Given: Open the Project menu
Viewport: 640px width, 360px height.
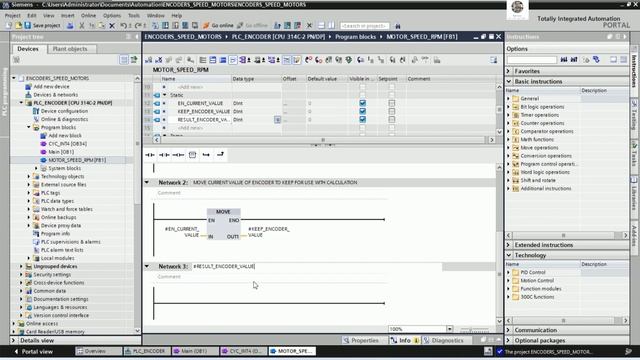Looking at the screenshot, I should tap(12, 16).
